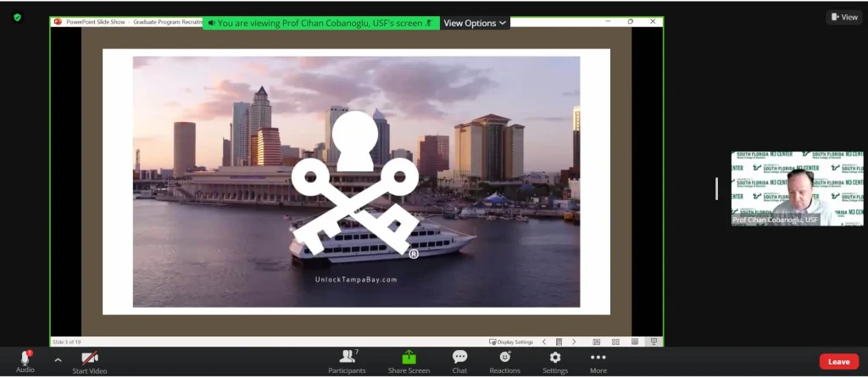Open the Participants panel
Screen dimensions: 868x378
[x=347, y=362]
